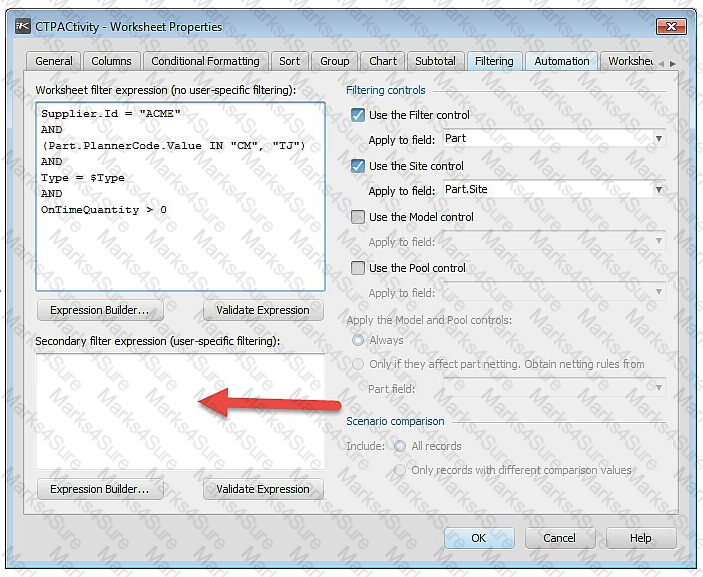The image size is (703, 577).
Task: Uncheck Use the Site control
Action: 358,166
